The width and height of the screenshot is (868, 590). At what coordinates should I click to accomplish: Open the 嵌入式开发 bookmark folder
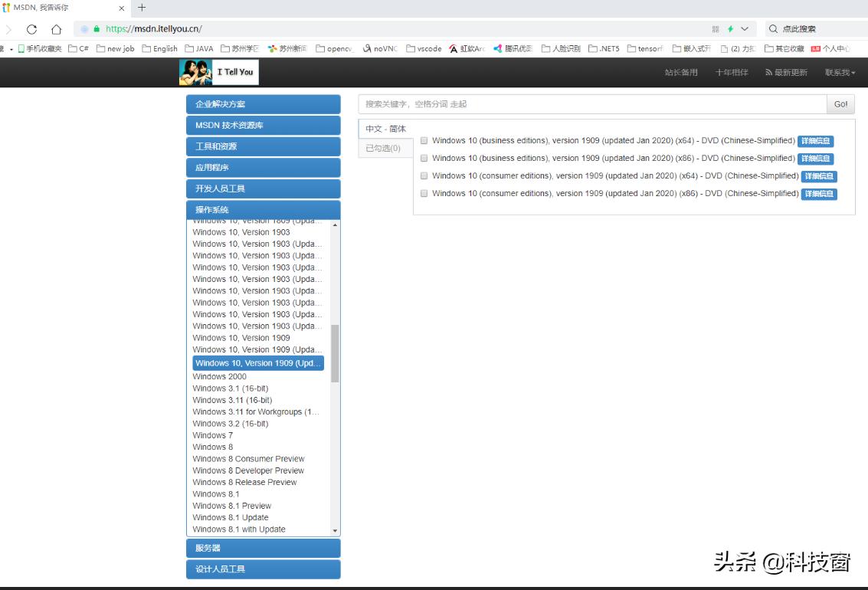point(691,49)
